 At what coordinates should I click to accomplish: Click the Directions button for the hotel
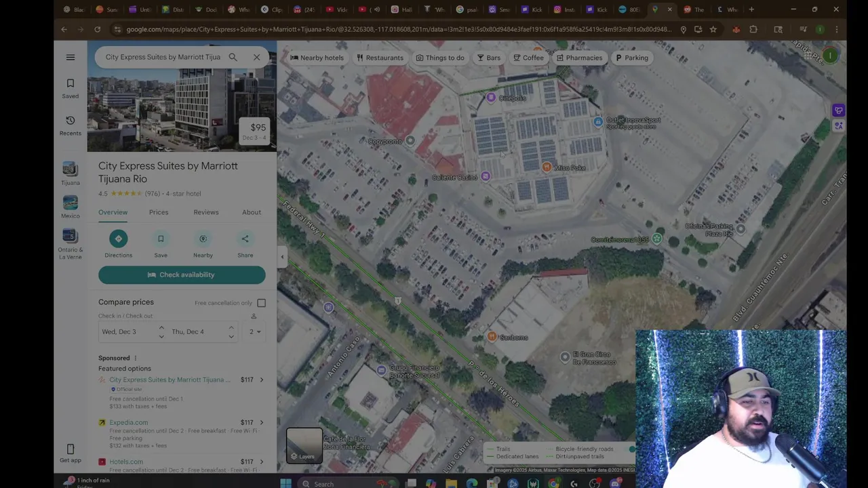118,239
